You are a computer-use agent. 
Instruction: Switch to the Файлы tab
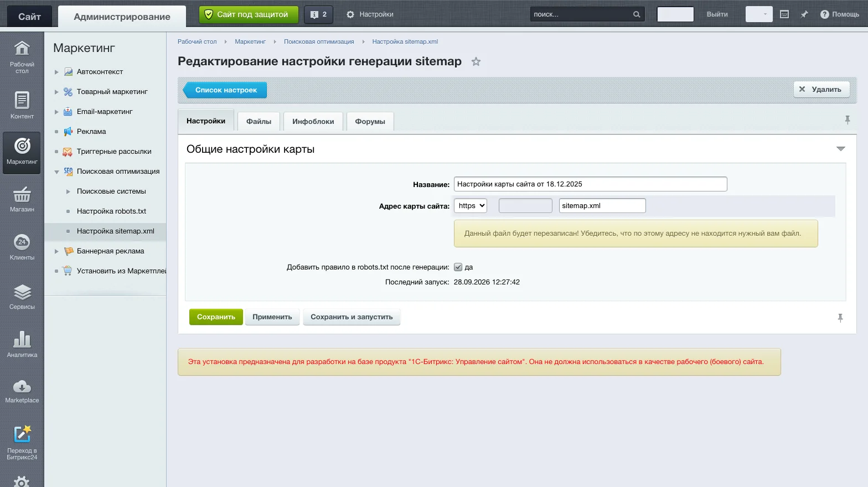coord(259,122)
